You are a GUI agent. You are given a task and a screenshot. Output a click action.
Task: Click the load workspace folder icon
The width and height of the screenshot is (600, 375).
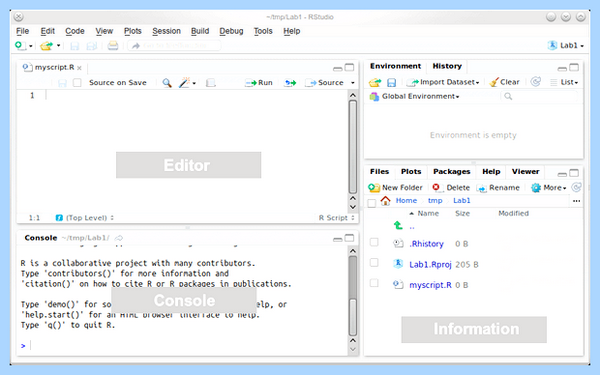coord(375,82)
